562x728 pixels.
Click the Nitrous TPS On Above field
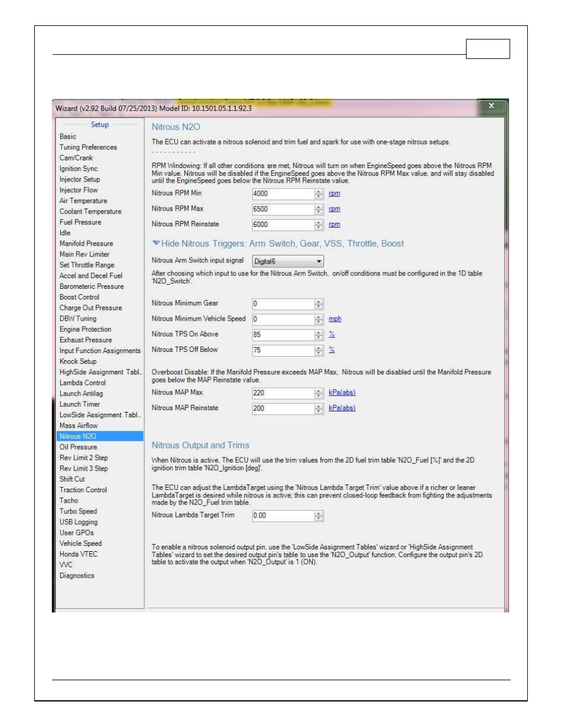(283, 335)
